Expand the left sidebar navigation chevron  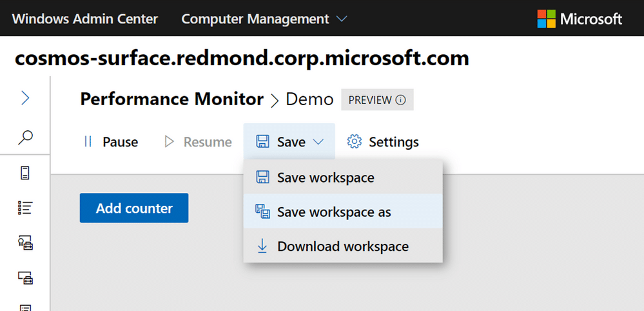coord(25,98)
